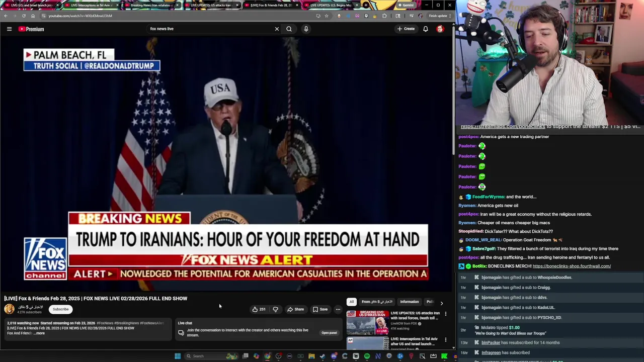Image resolution: width=644 pixels, height=362 pixels.
Task: Click the #FoxNews hashtag
Action: (x=105, y=323)
